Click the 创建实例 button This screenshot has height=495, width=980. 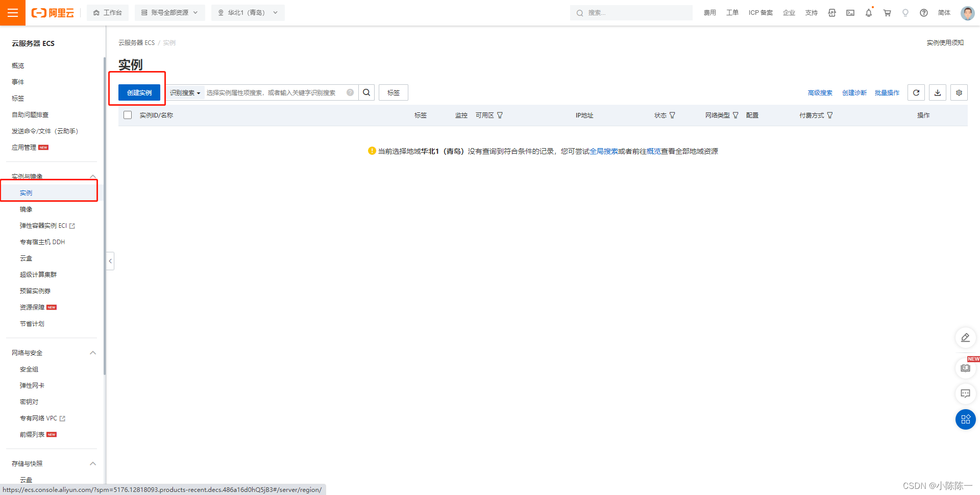(x=139, y=92)
